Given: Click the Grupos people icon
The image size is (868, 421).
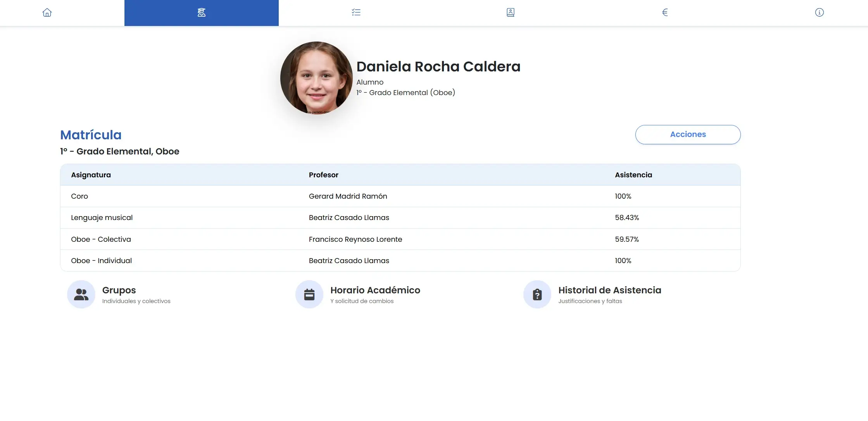Looking at the screenshot, I should pyautogui.click(x=81, y=294).
